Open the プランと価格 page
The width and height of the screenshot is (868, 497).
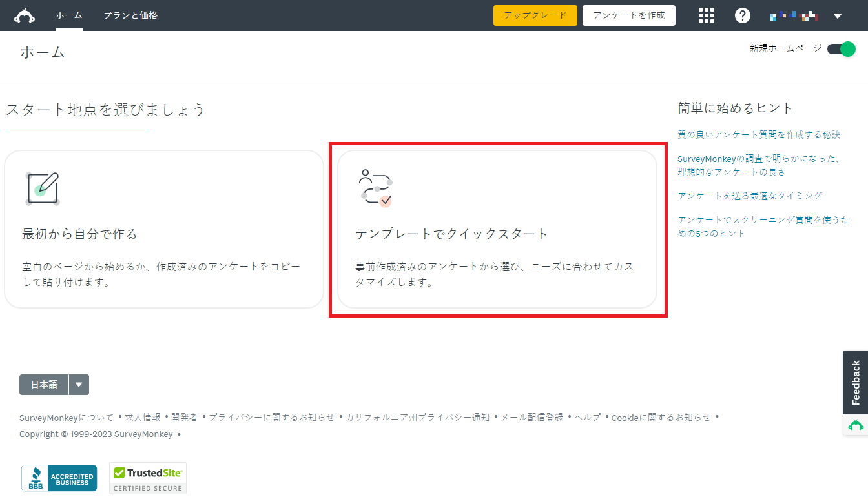(132, 15)
